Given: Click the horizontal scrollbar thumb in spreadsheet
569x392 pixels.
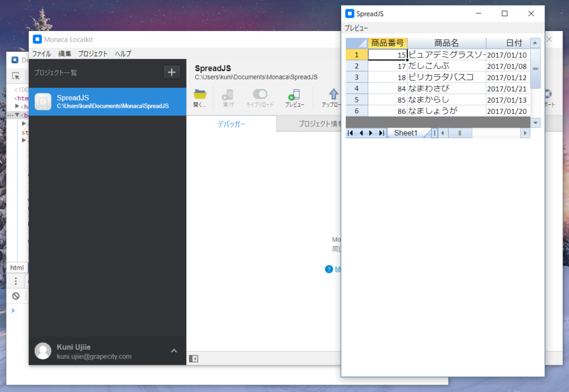Looking at the screenshot, I should [460, 133].
